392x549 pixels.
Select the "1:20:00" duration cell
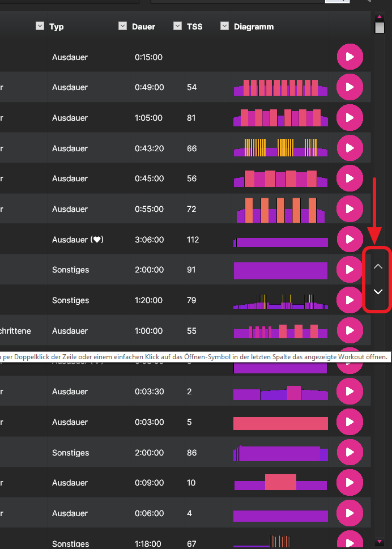(148, 300)
